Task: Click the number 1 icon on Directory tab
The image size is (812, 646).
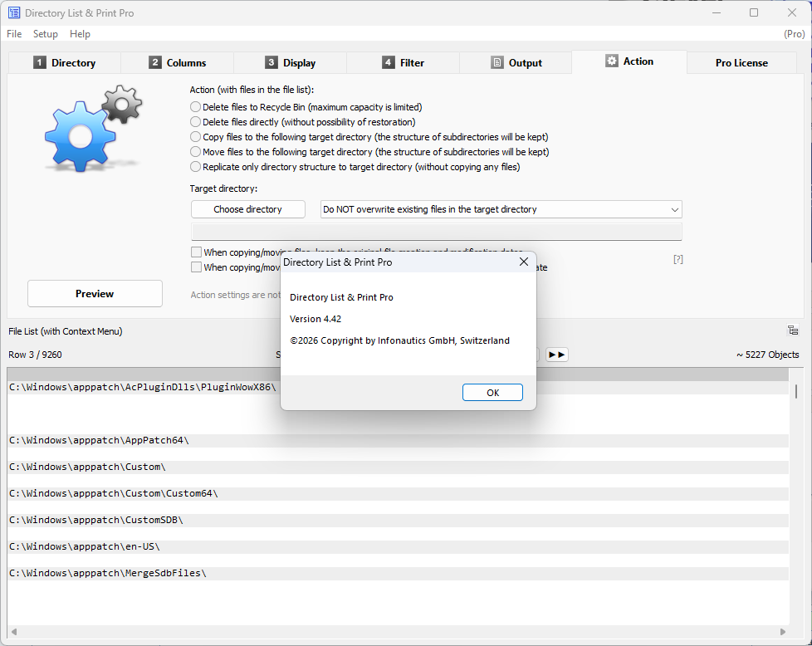Action: pos(39,62)
